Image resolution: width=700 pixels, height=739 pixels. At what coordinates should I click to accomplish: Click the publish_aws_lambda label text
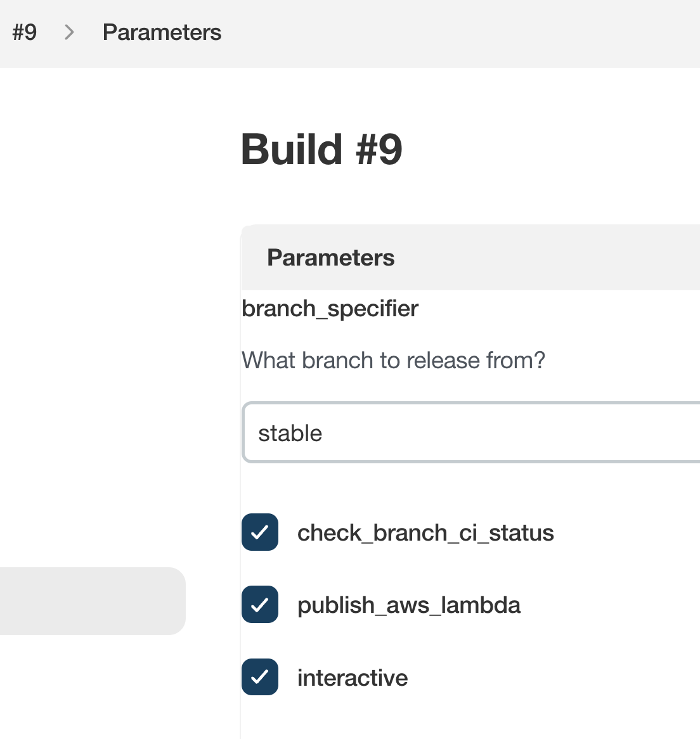pyautogui.click(x=409, y=605)
